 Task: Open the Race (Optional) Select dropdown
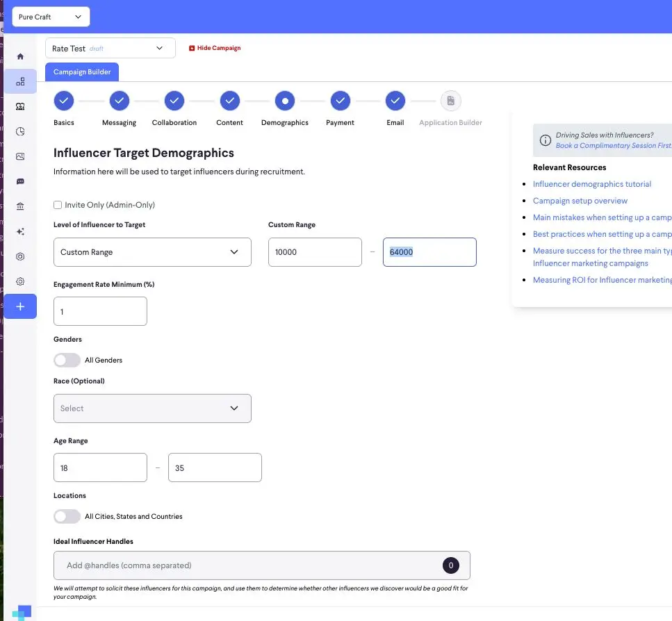152,408
